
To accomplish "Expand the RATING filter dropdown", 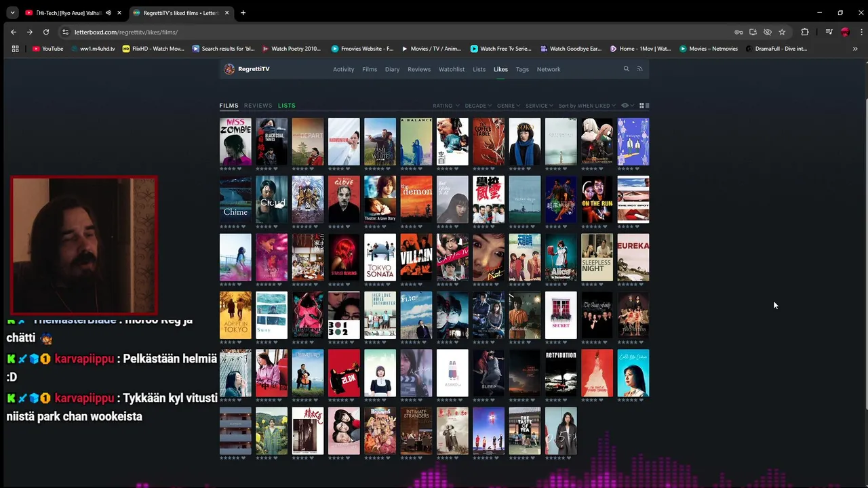I will click(446, 106).
